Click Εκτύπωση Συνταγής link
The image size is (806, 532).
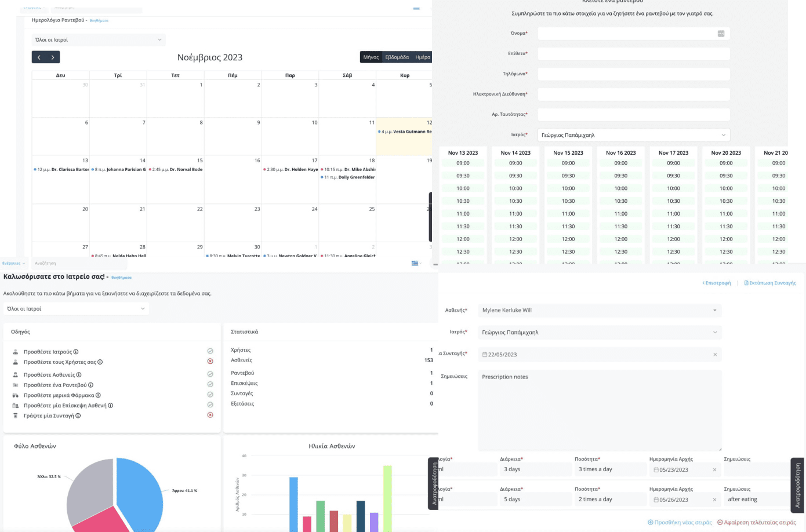(x=770, y=283)
